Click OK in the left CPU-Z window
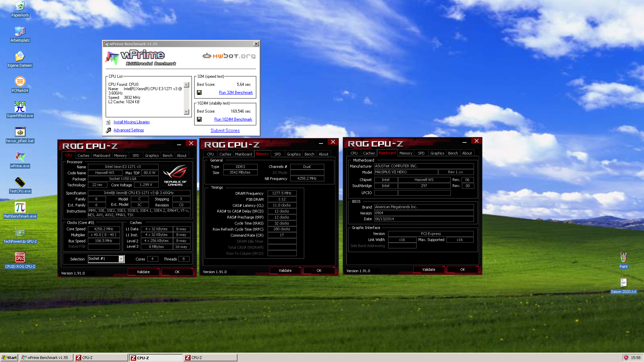 tap(177, 272)
